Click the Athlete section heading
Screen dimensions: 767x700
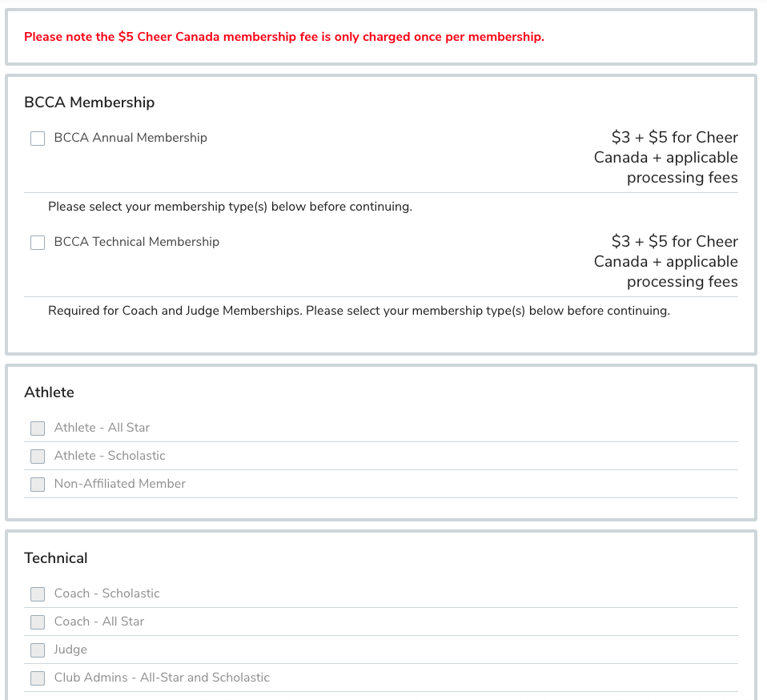(49, 392)
